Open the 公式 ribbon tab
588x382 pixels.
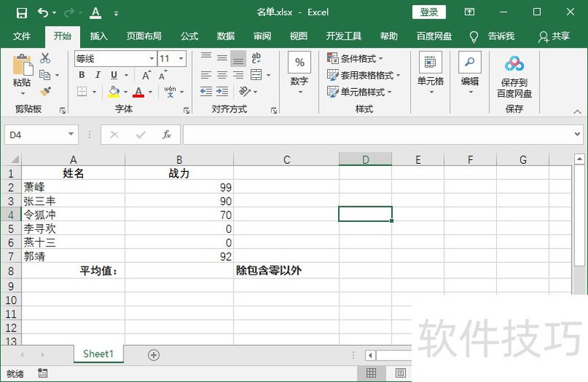189,36
